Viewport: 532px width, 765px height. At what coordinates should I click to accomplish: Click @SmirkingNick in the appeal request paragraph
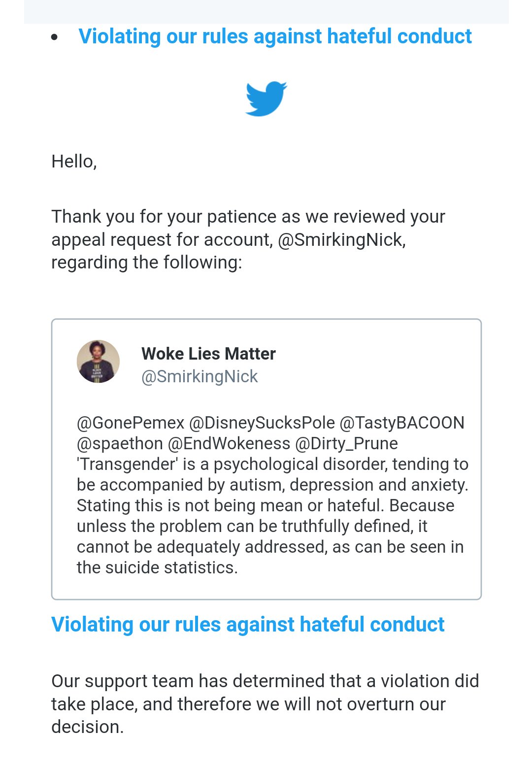tap(341, 240)
